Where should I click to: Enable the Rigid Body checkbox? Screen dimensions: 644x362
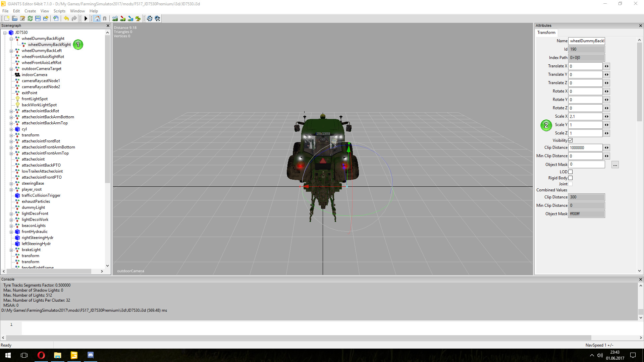[570, 178]
